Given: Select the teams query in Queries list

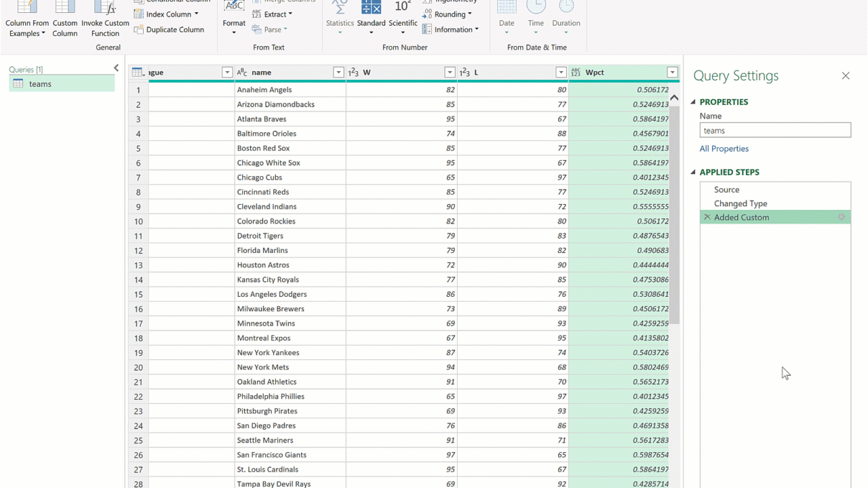Looking at the screenshot, I should tap(40, 84).
